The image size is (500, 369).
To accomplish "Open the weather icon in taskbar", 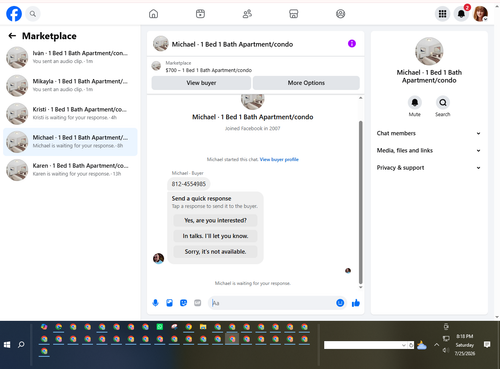I will tap(422, 345).
